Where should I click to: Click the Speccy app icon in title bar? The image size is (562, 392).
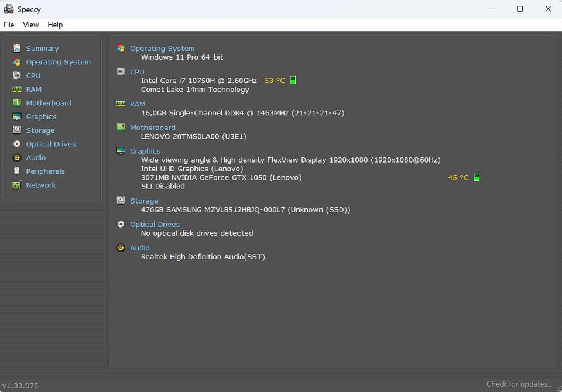pyautogui.click(x=9, y=9)
